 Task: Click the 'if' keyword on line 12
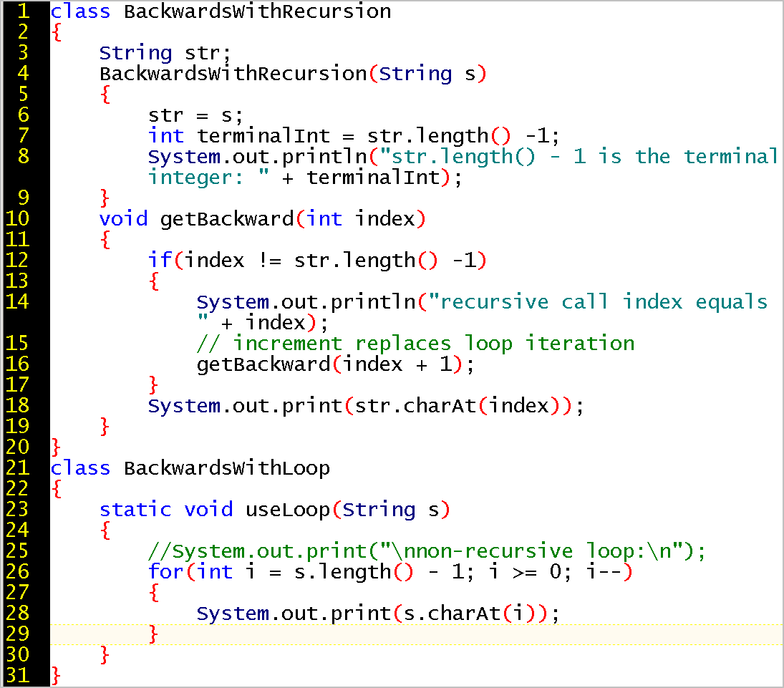160,261
